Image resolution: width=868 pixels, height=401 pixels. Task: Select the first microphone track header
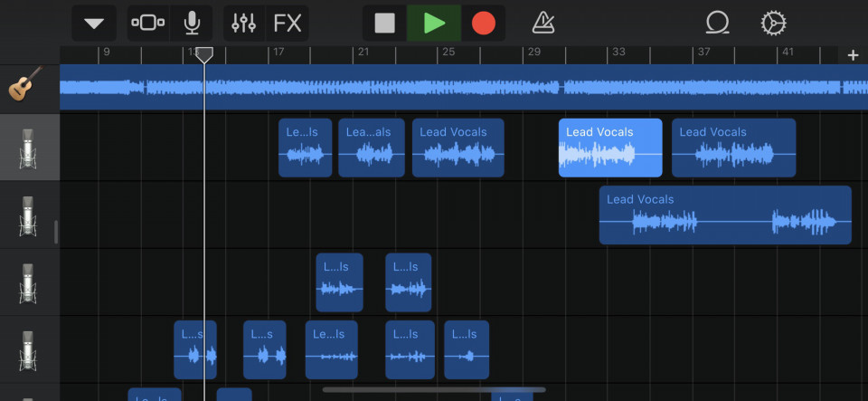pyautogui.click(x=29, y=148)
